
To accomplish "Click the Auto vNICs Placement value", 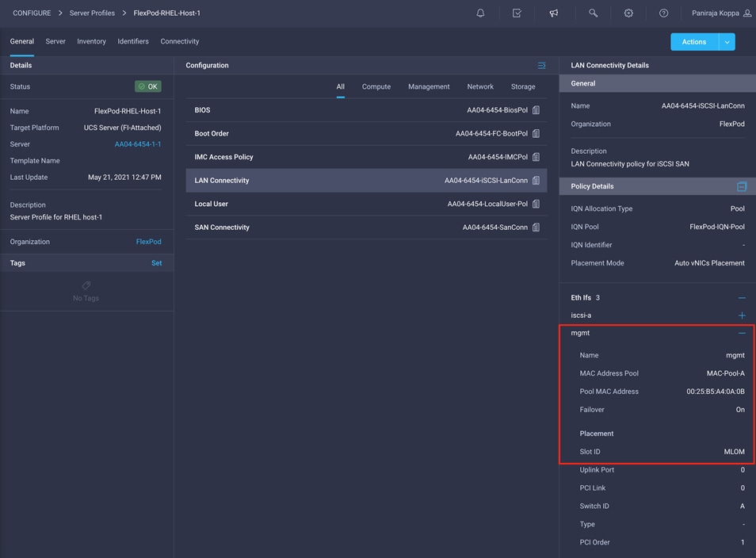I will pos(709,263).
